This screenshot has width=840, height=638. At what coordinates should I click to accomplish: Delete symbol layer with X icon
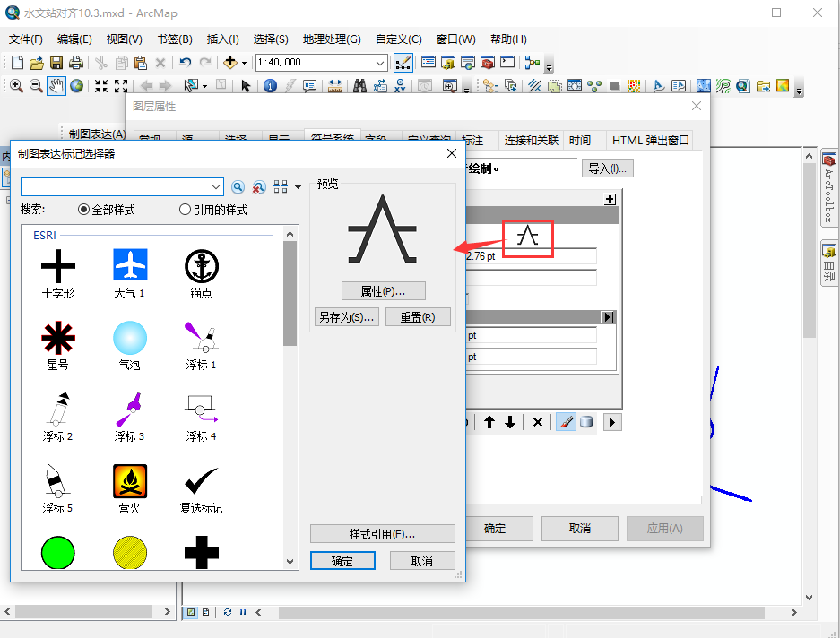[538, 422]
